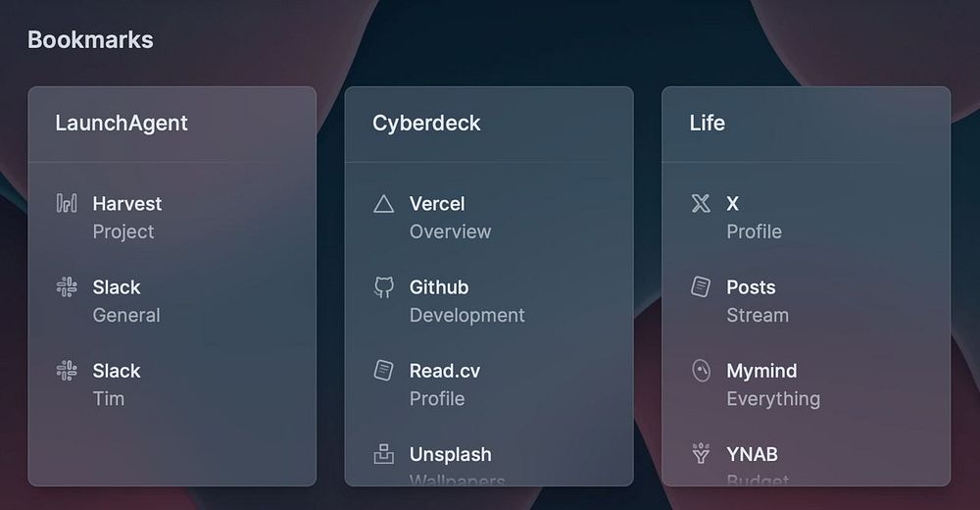Screen dimensions: 980x510
Task: Click the YNAB icon
Action: (x=701, y=454)
